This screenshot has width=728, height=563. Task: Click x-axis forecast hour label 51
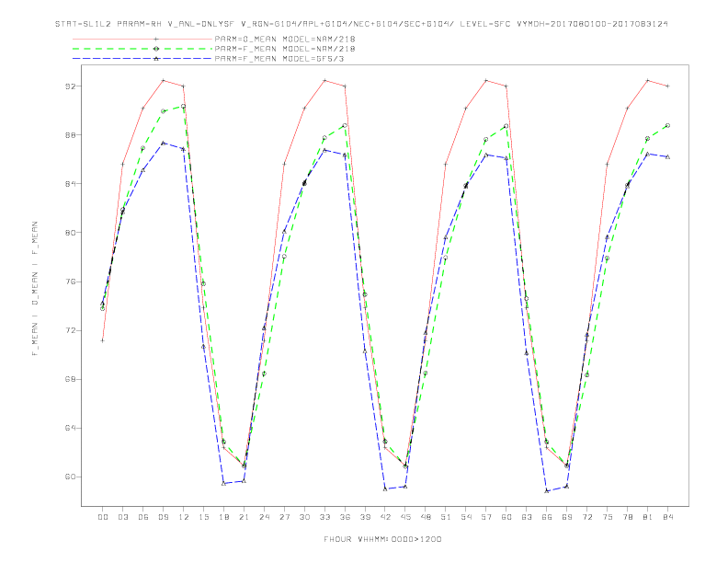(x=446, y=517)
